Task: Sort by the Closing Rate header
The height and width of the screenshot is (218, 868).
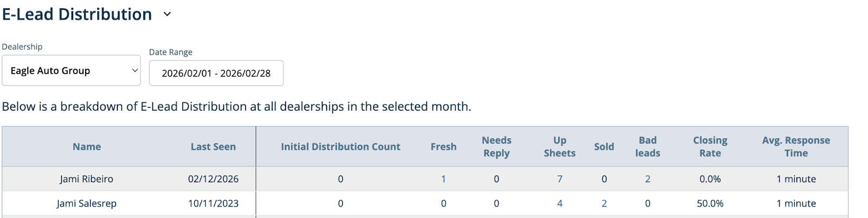Action: coord(710,147)
